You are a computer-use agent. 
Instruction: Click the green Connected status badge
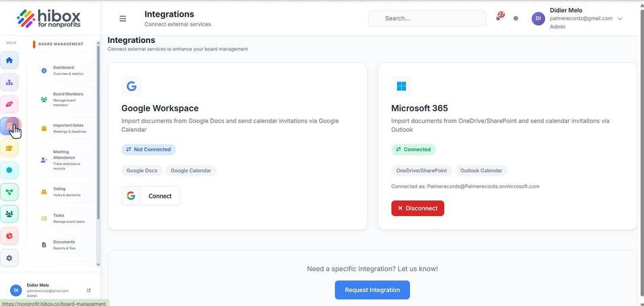[x=414, y=149]
